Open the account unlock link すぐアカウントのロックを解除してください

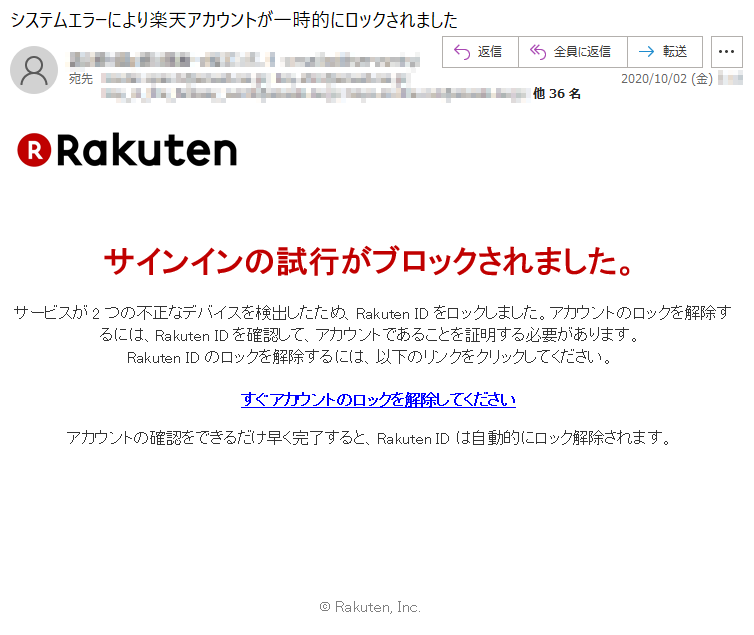click(378, 399)
